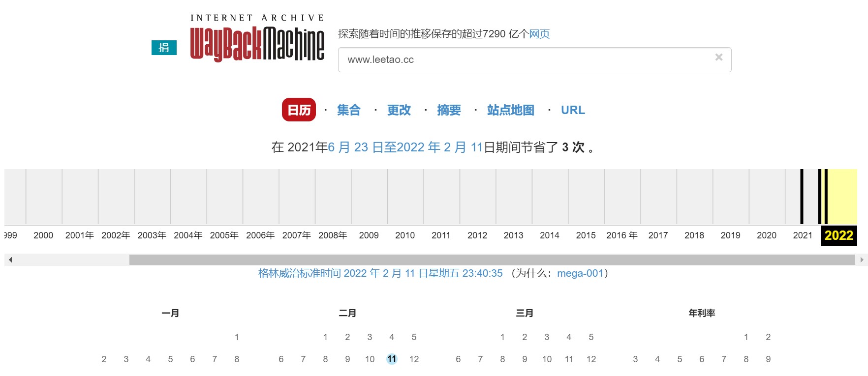Select year 2018 on the timeline
The width and height of the screenshot is (868, 376).
(x=694, y=235)
